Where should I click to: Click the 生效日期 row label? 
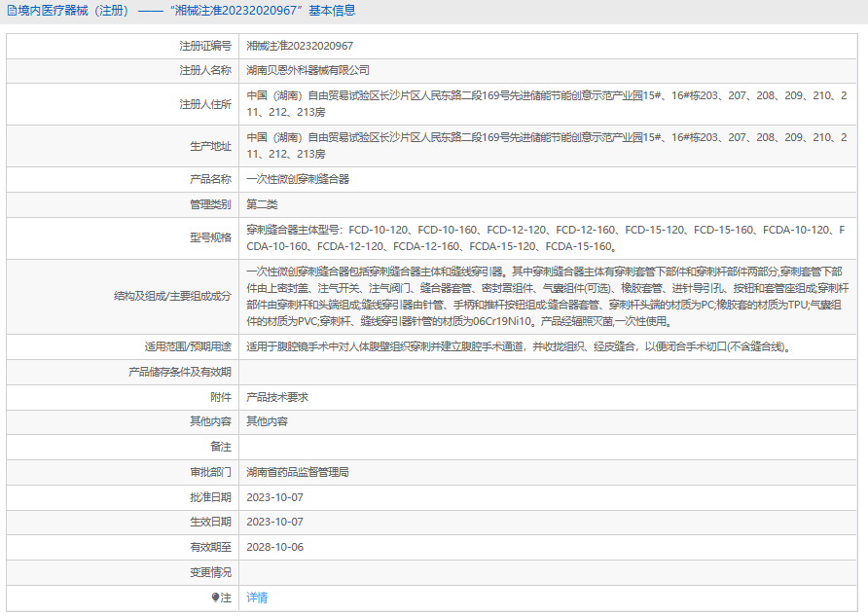[210, 522]
